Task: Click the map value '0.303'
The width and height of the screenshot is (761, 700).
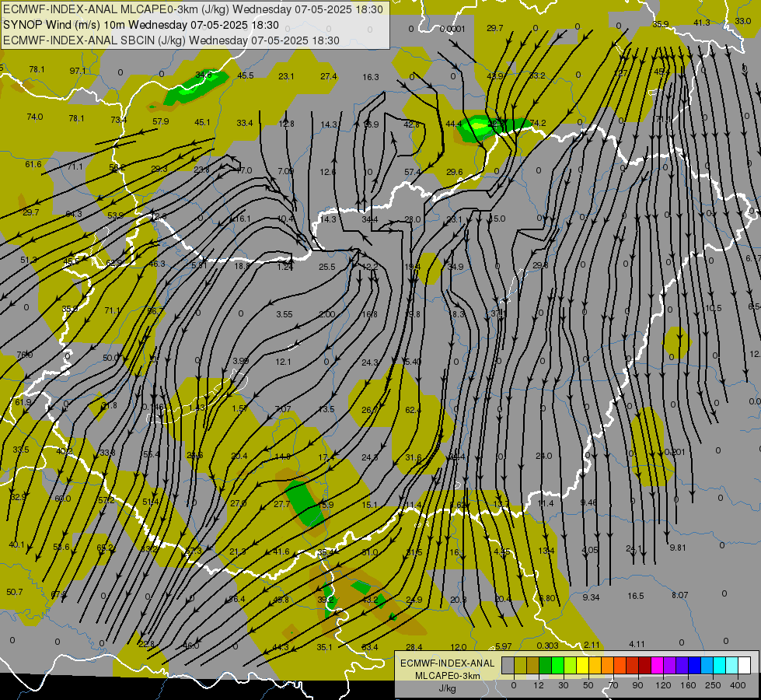Action: click(x=547, y=645)
